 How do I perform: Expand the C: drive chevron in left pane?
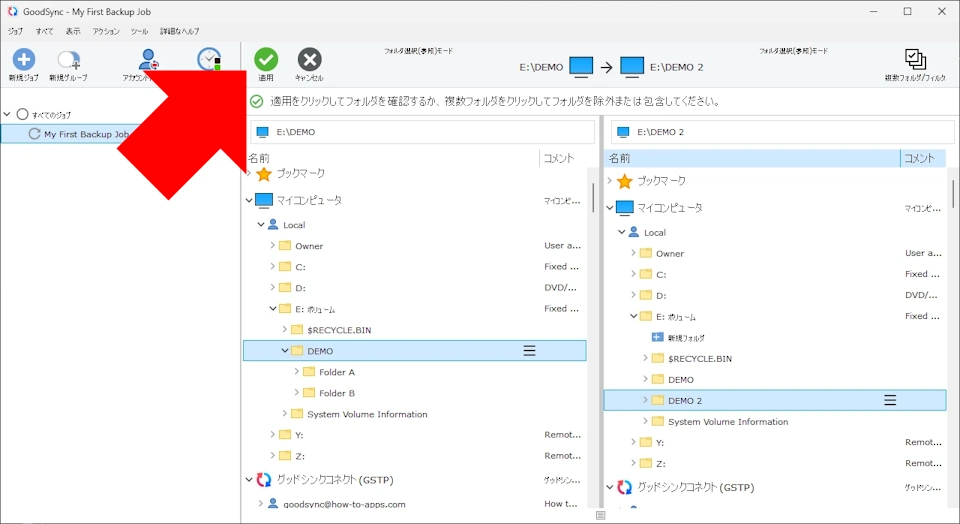pos(272,266)
